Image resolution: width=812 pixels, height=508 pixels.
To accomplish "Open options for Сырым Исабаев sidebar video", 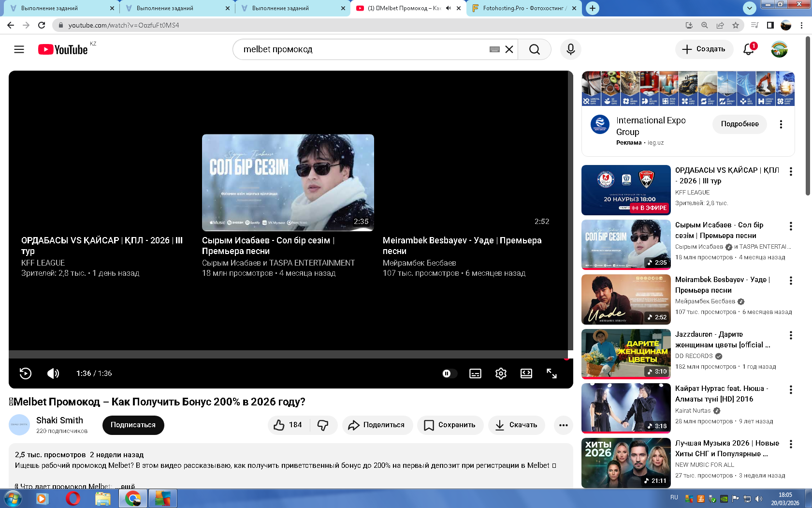I will (791, 226).
